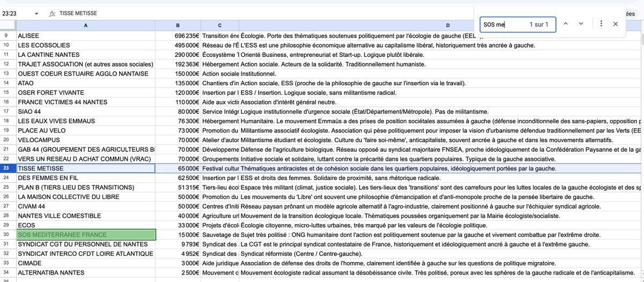Click the fx function icon

(52, 13)
